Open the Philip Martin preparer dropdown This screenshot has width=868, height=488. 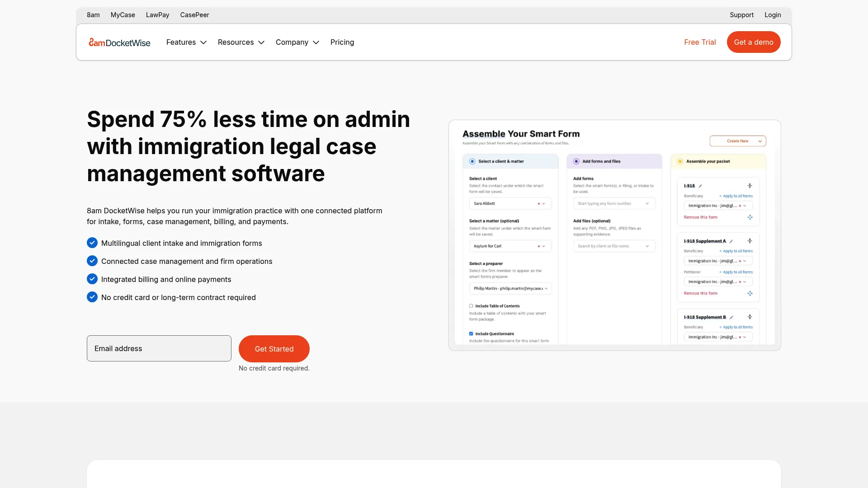pos(510,289)
